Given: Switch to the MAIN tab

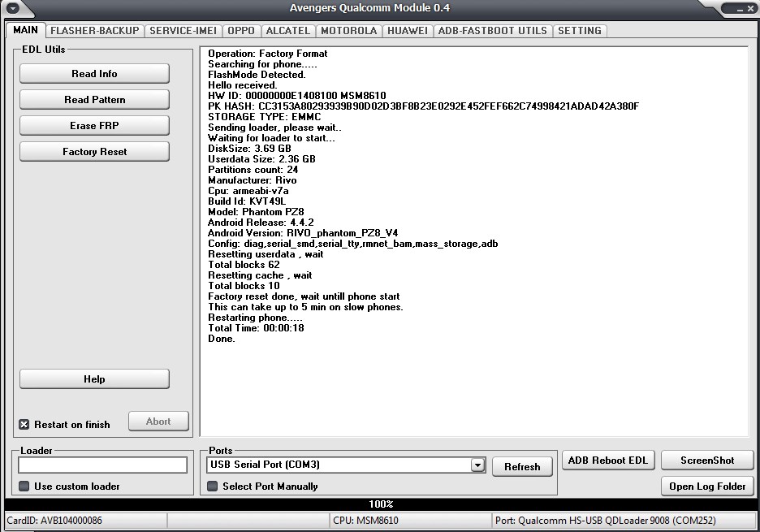Looking at the screenshot, I should click(x=25, y=29).
